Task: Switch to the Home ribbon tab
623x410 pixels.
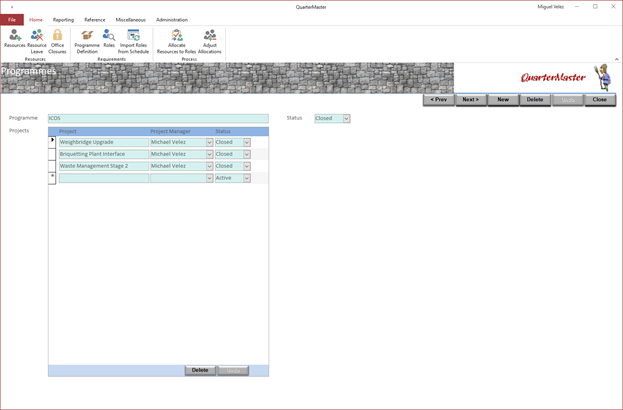Action: pos(36,19)
